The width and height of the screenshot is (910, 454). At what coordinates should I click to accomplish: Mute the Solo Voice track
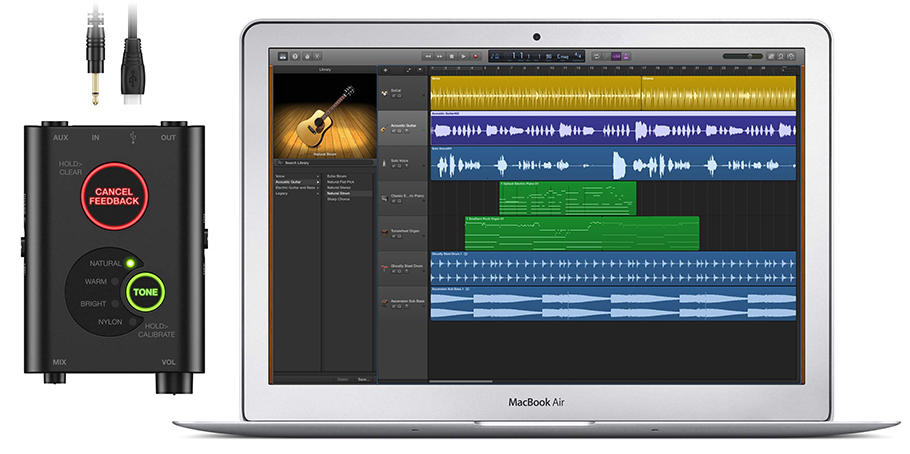[x=393, y=166]
